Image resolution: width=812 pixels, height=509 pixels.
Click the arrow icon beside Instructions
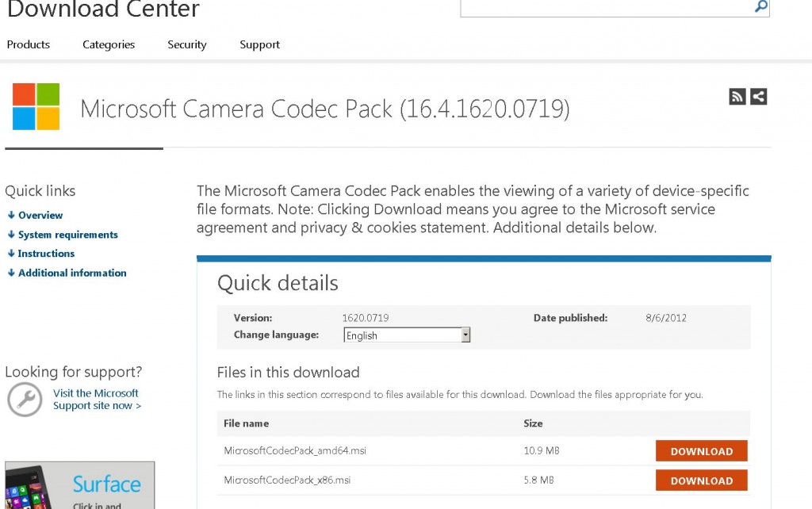(x=11, y=253)
